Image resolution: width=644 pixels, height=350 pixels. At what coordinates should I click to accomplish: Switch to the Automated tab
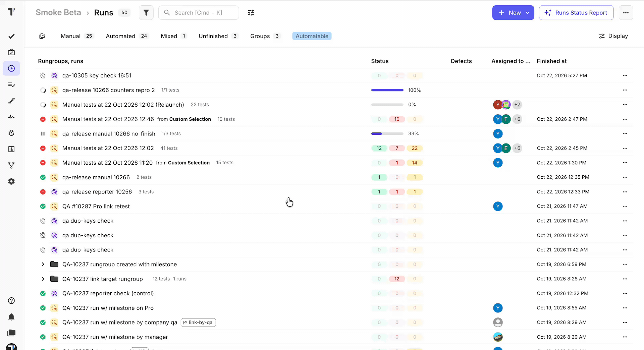point(127,36)
